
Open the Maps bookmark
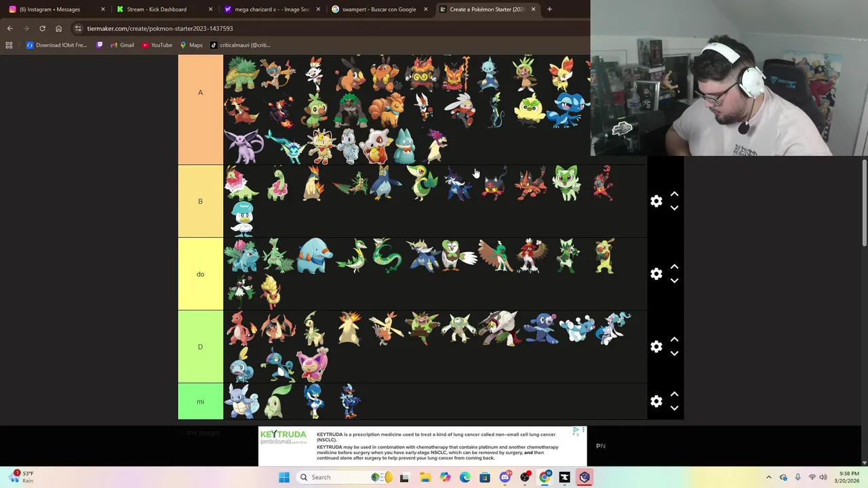tap(191, 45)
